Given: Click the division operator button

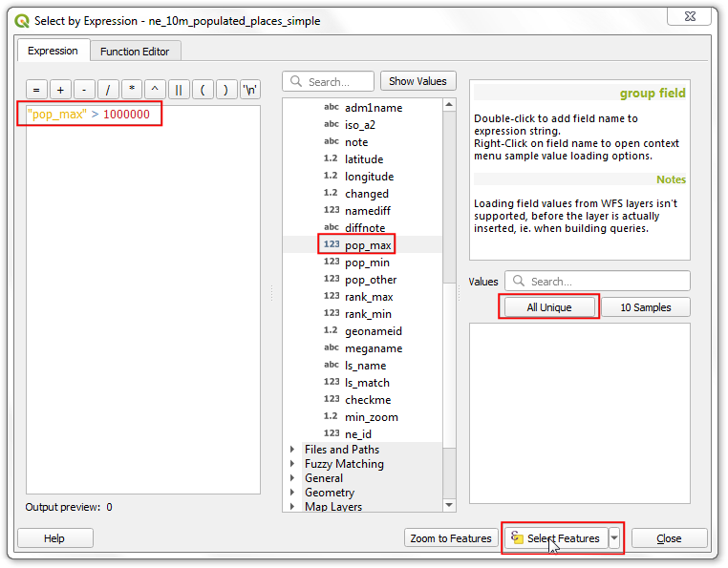Looking at the screenshot, I should 108,90.
